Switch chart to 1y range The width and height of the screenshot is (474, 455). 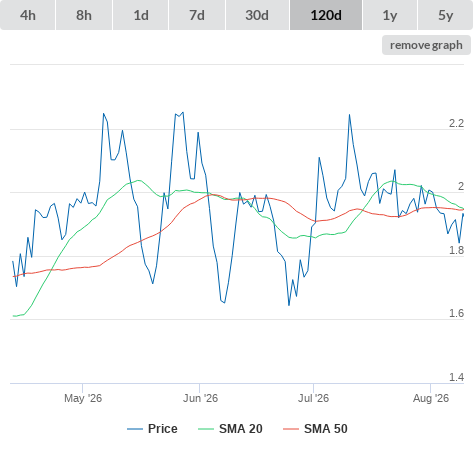(390, 15)
